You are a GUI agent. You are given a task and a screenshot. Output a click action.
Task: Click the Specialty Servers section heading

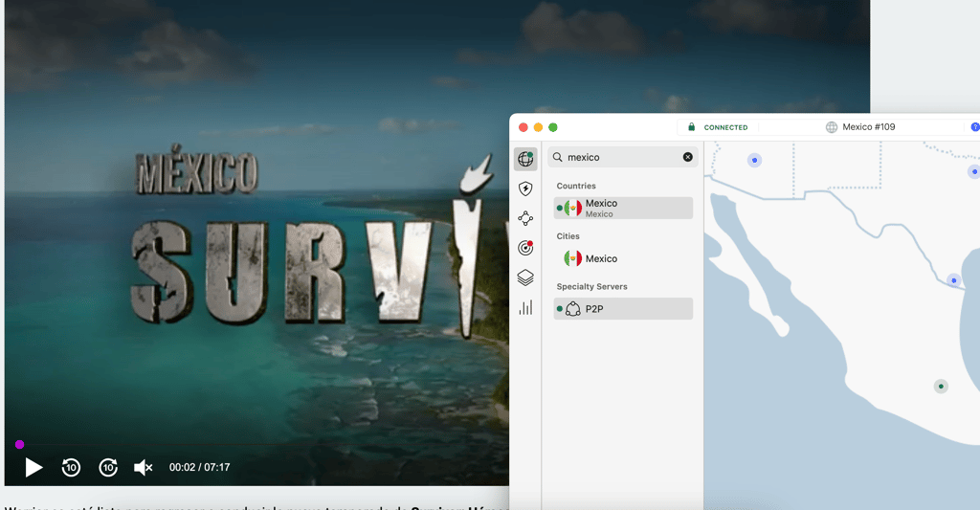(x=591, y=286)
